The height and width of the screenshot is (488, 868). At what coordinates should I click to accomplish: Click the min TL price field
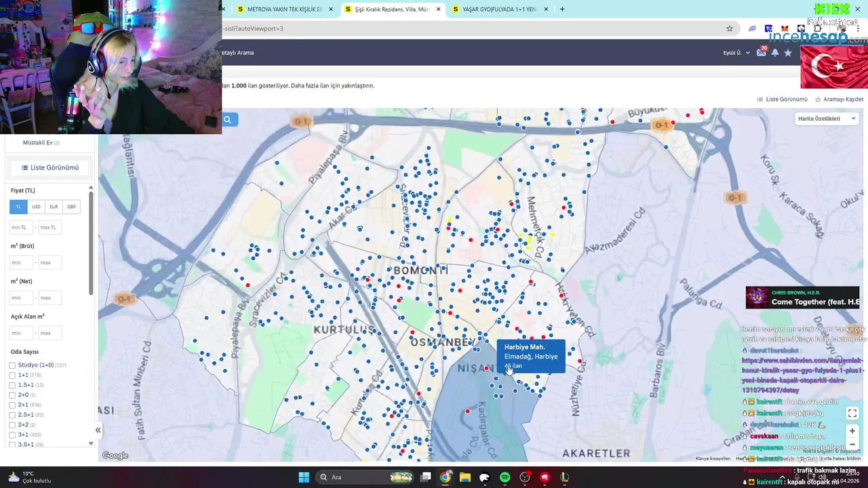(x=21, y=227)
